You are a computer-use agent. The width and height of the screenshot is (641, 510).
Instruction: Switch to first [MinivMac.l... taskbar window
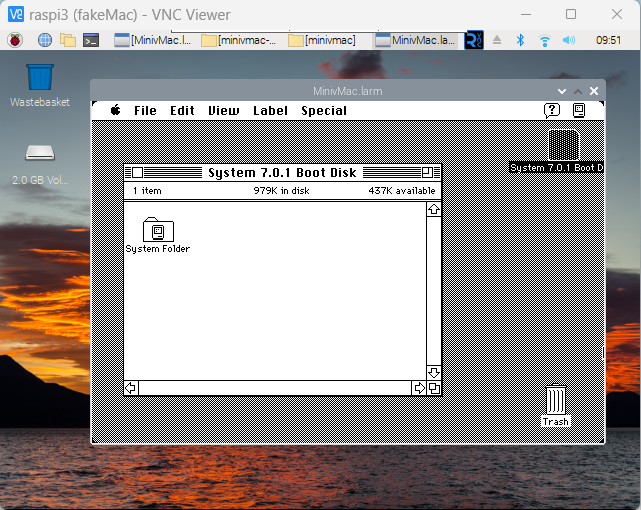coord(153,40)
